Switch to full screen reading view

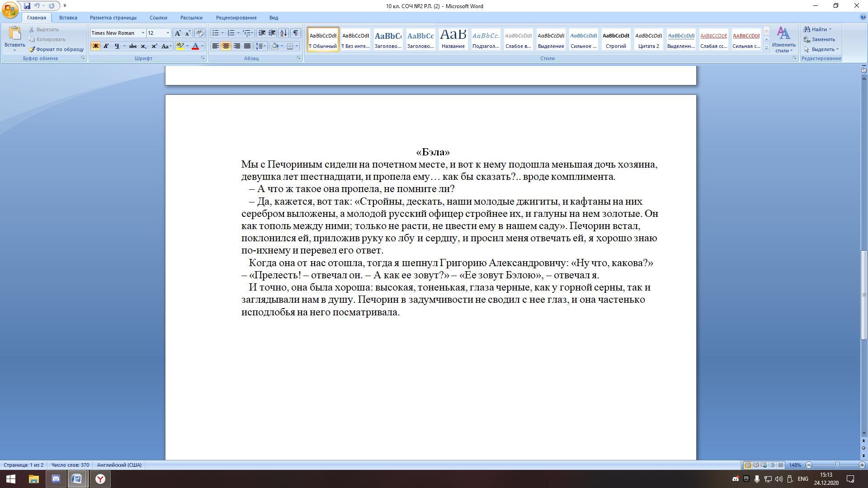[756, 465]
